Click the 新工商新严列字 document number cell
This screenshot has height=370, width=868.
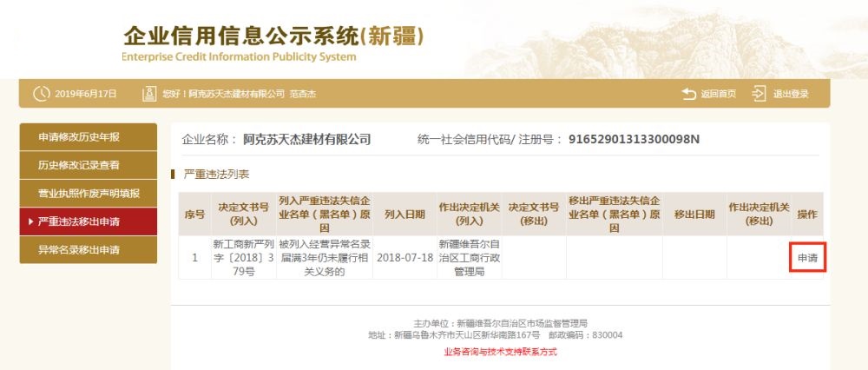[242, 258]
